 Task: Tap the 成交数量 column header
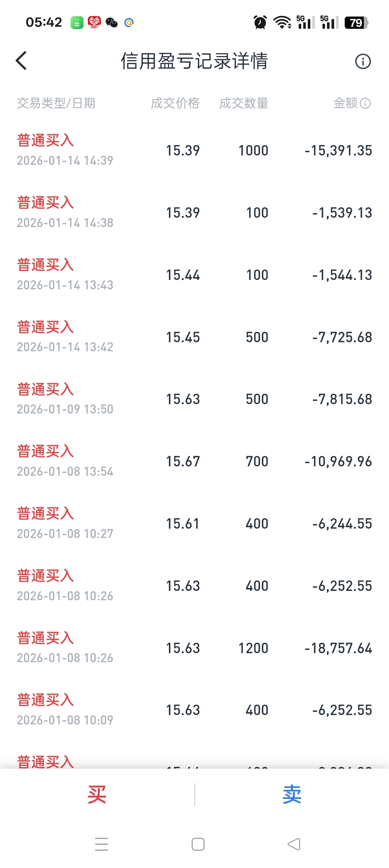click(x=243, y=103)
